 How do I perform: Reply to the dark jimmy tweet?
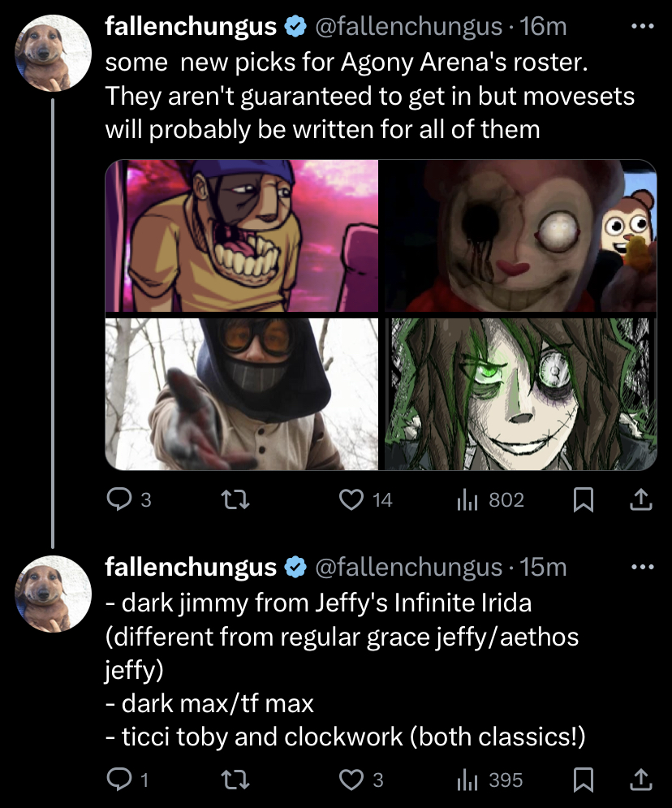pos(119,780)
